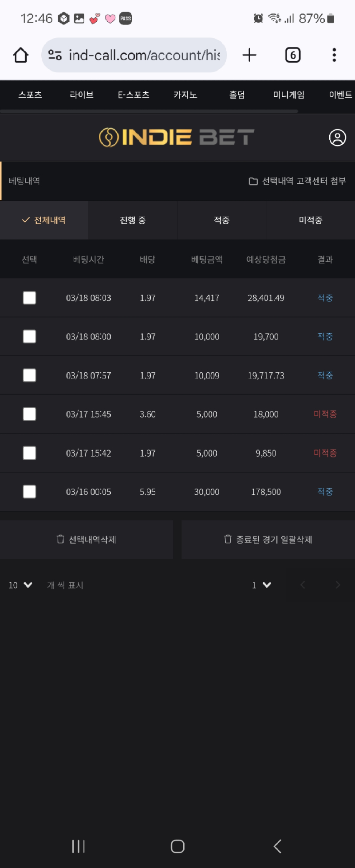The width and height of the screenshot is (355, 868).
Task: Expand the 10 items per page dropdown
Action: click(20, 585)
